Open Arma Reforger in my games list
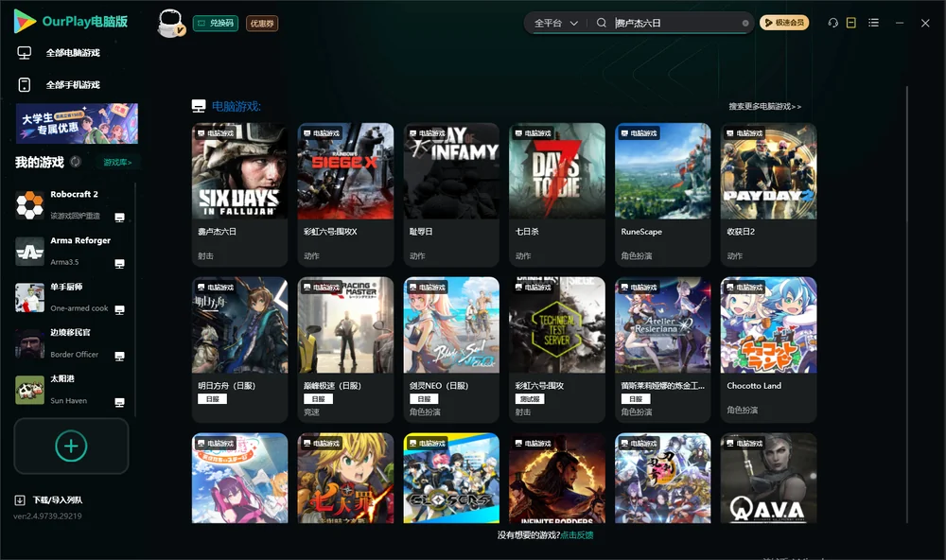This screenshot has height=560, width=946. tap(70, 251)
